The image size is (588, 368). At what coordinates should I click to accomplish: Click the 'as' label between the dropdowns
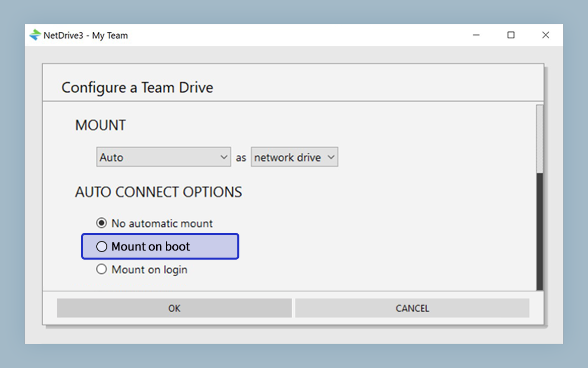pos(241,157)
